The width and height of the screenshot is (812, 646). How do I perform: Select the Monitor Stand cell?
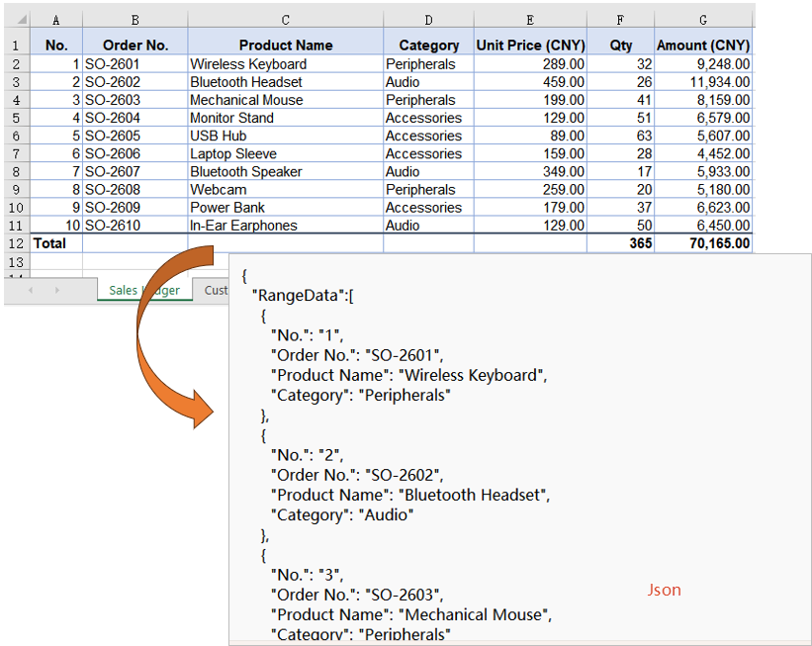tap(286, 118)
